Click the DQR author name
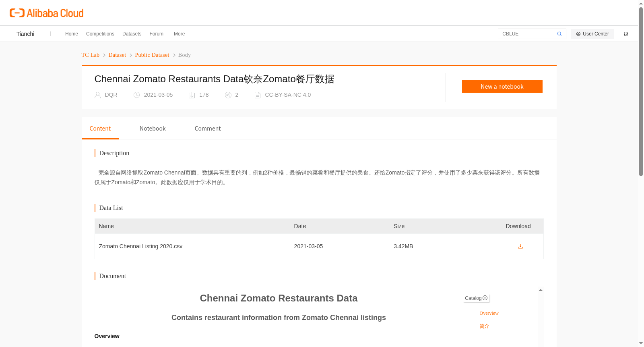Screen dimensions: 644x347 (111, 95)
